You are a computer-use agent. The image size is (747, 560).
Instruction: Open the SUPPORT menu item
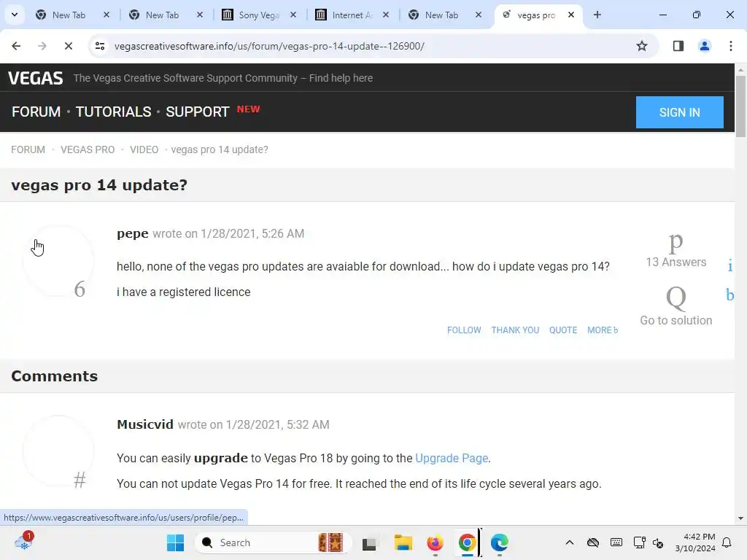(x=197, y=112)
